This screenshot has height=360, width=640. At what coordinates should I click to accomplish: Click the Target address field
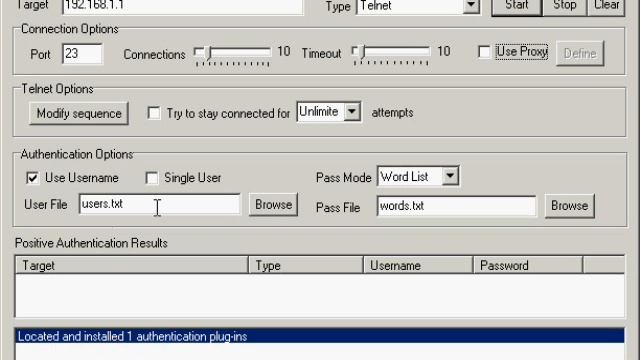coord(182,6)
